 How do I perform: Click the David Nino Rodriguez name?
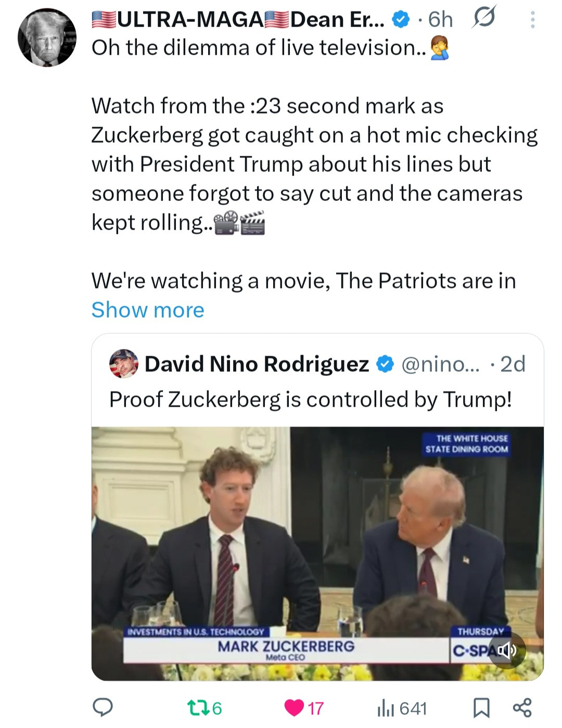(257, 364)
